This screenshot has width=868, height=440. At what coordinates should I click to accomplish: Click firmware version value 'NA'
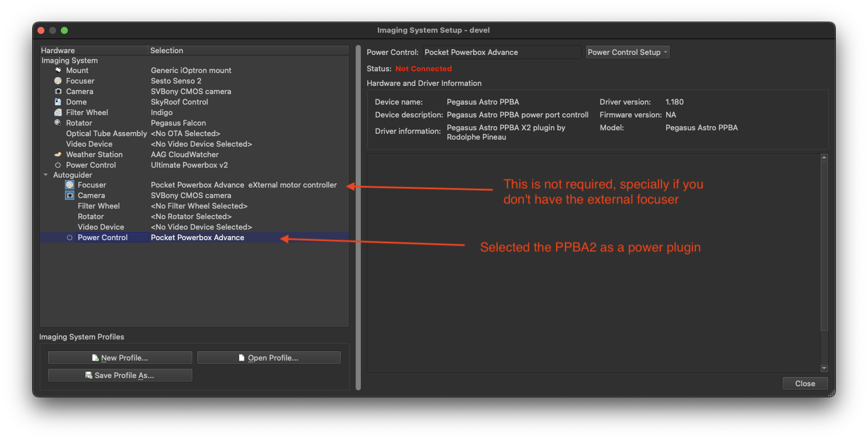point(671,115)
